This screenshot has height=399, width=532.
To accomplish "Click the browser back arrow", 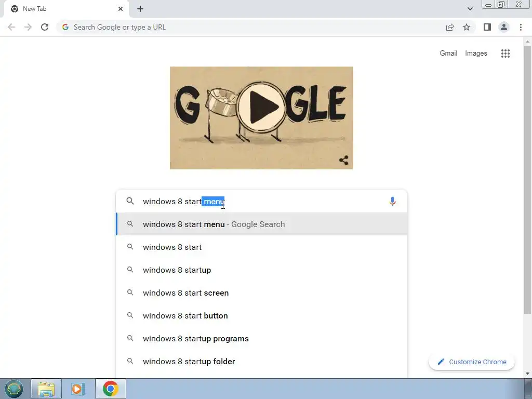I will (11, 27).
